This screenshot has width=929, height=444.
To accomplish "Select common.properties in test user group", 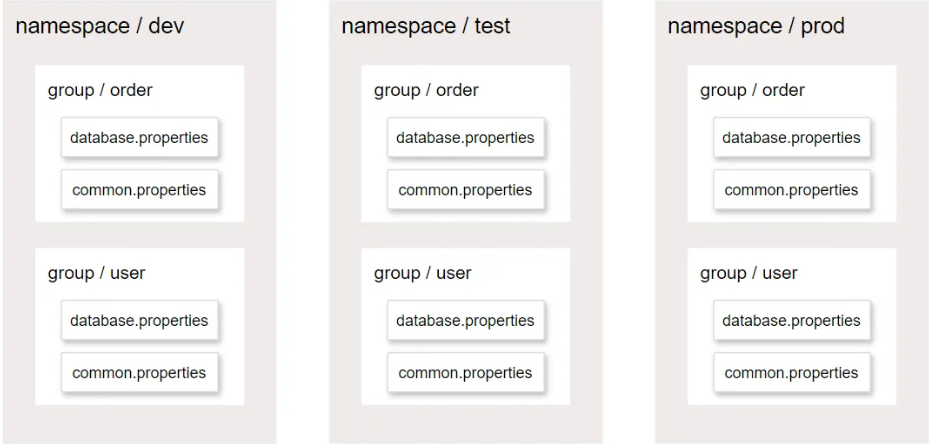I will point(465,373).
